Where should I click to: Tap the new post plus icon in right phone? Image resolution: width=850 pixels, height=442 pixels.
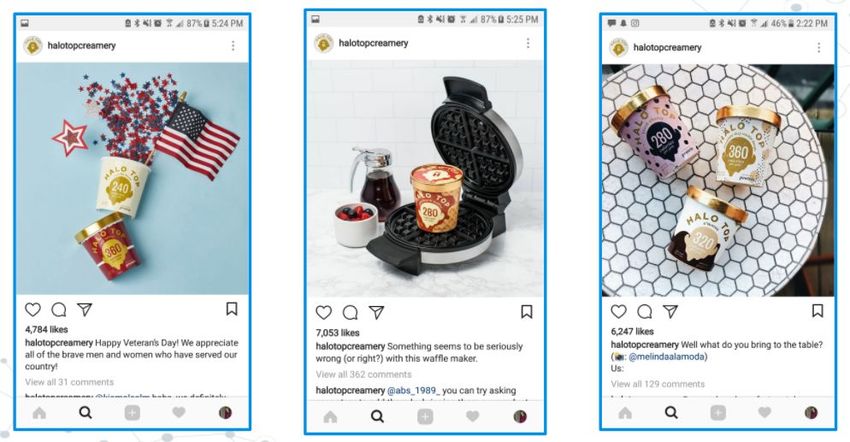point(718,413)
